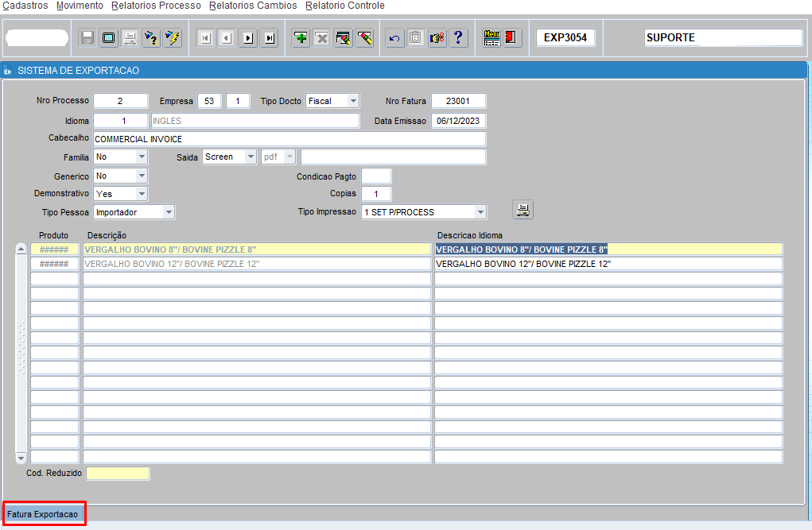This screenshot has height=530, width=812.
Task: Go to the first record
Action: [x=205, y=38]
